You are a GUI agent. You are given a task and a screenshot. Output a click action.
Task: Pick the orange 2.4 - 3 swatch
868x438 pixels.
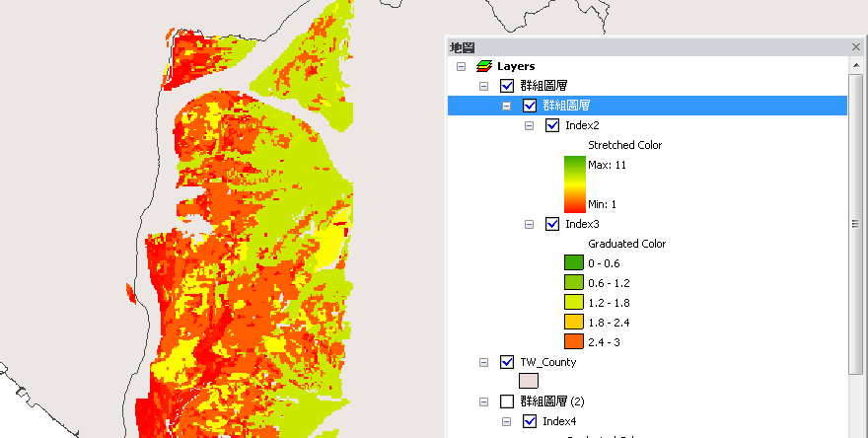(573, 342)
